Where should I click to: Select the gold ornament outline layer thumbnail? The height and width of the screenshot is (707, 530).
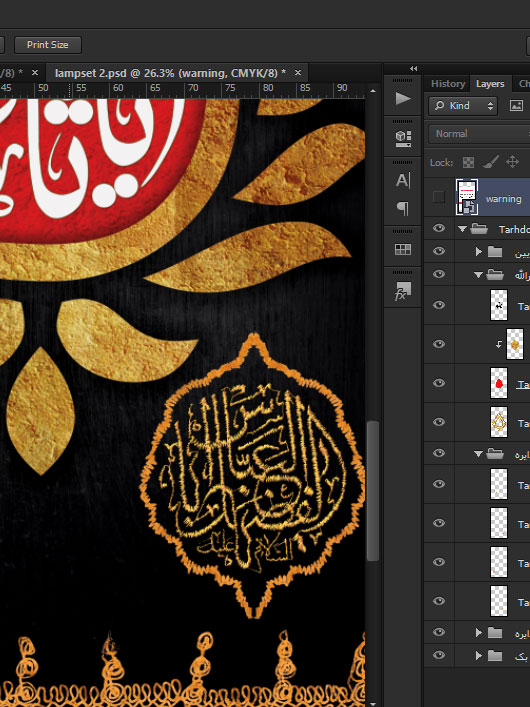pyautogui.click(x=499, y=422)
